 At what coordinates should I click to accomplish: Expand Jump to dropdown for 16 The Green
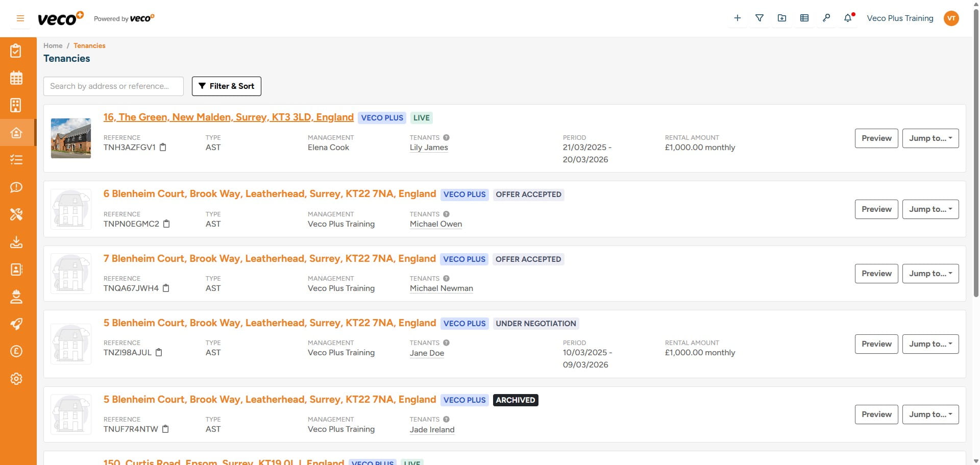[930, 138]
